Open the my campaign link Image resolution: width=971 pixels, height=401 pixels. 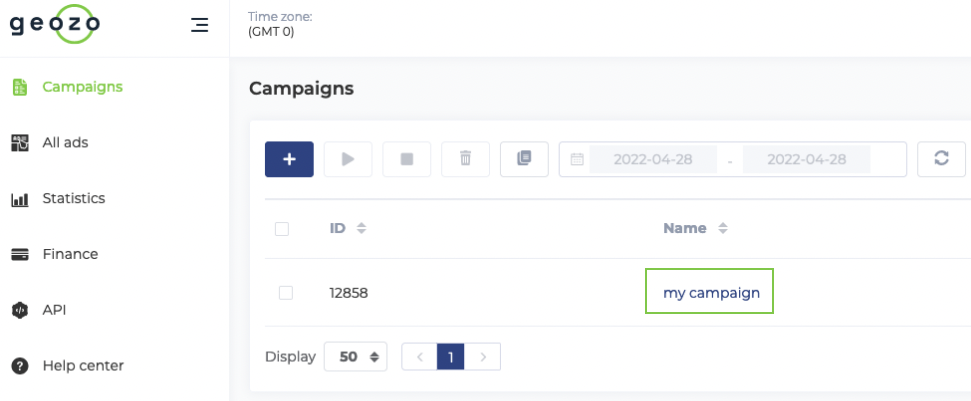pyautogui.click(x=712, y=292)
